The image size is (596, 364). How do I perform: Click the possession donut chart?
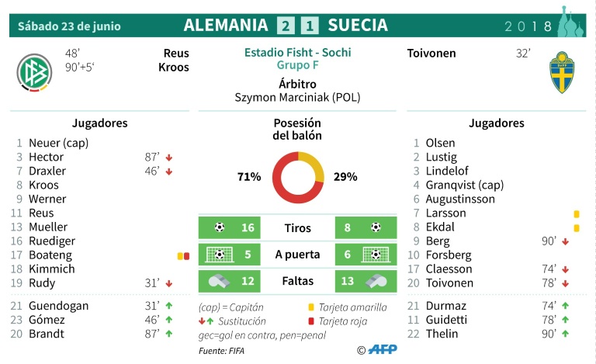pyautogui.click(x=298, y=178)
